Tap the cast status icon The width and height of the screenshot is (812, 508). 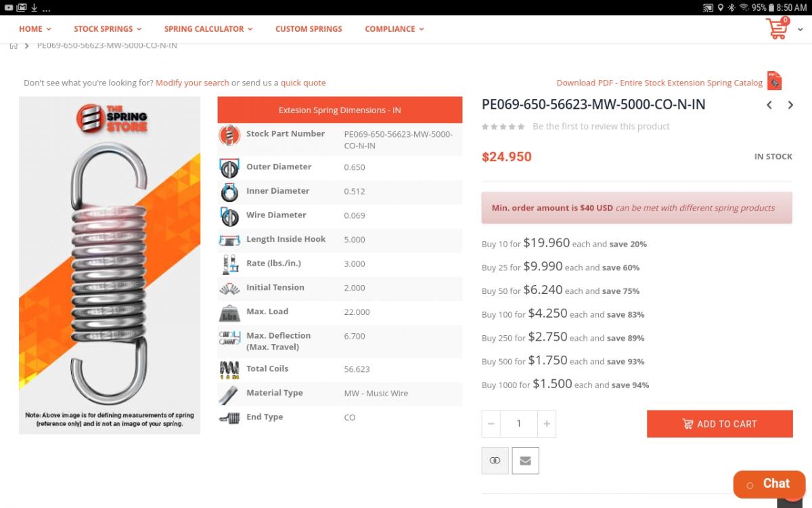click(708, 7)
